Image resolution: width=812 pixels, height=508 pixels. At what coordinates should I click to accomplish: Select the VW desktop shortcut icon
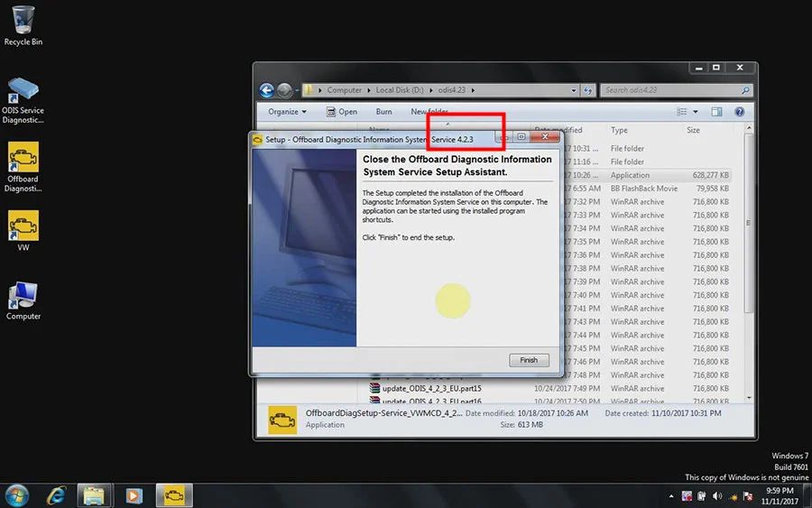click(23, 230)
